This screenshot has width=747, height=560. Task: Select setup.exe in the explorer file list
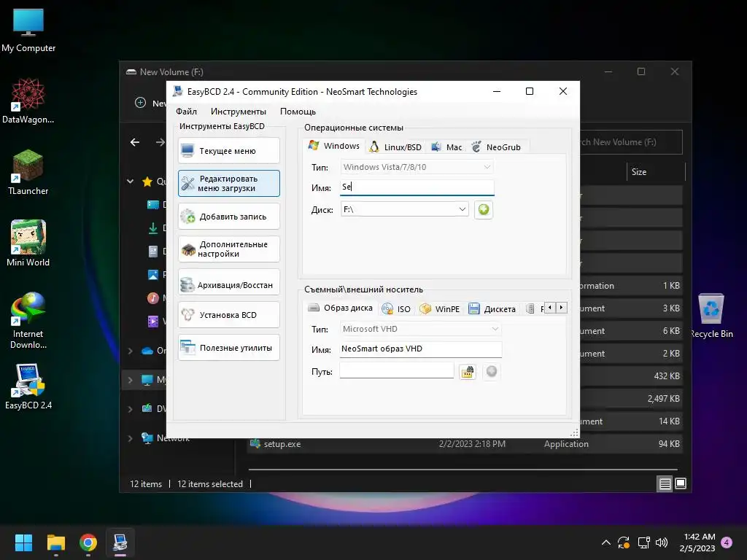pos(465,444)
